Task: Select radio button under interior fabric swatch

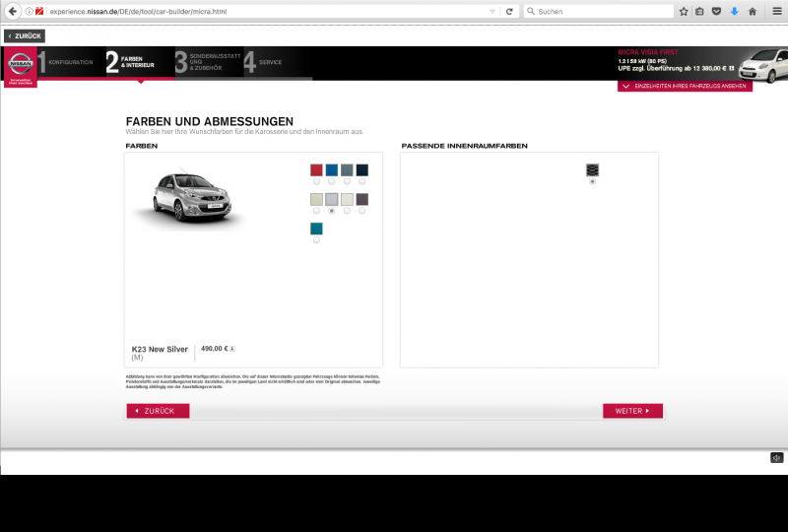Action: pyautogui.click(x=593, y=181)
